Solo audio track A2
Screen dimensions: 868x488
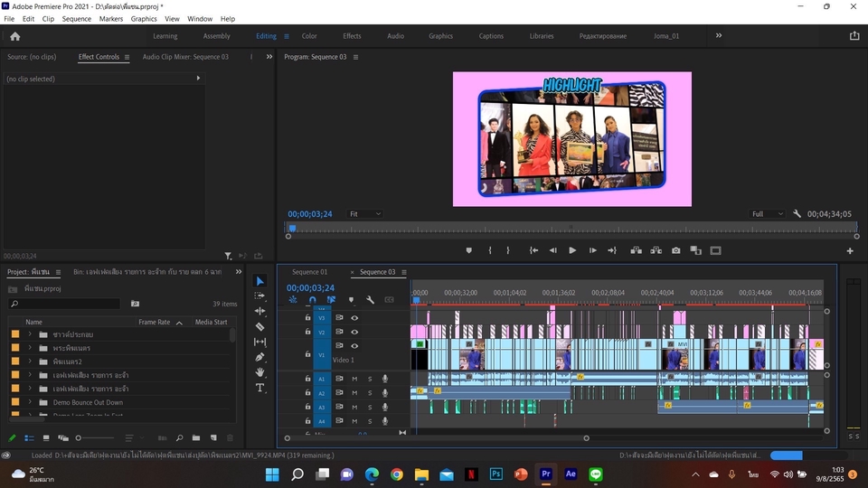pyautogui.click(x=370, y=393)
